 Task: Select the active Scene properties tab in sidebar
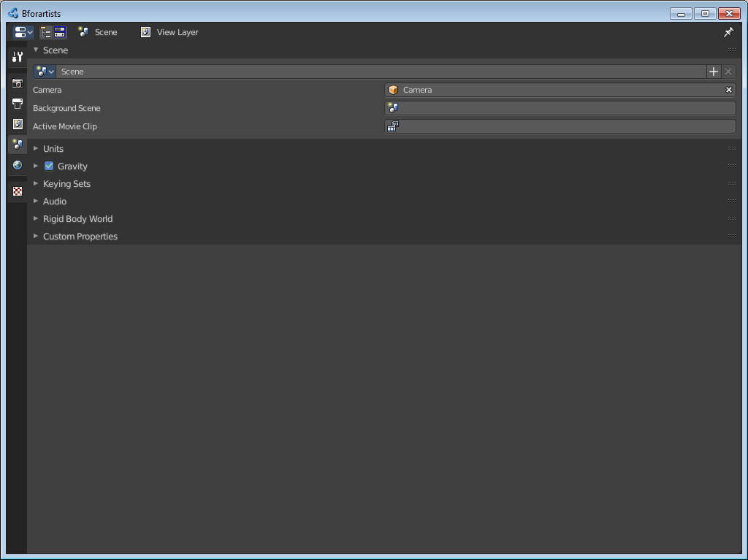(18, 144)
